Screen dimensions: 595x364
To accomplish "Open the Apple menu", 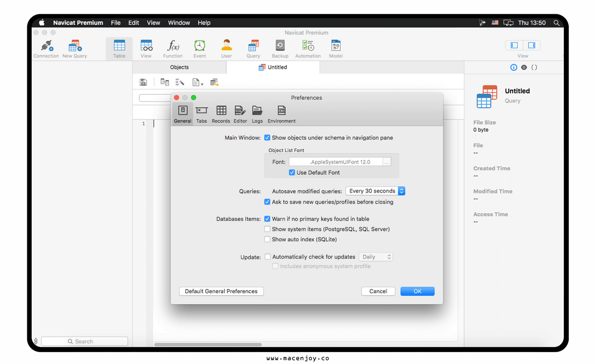I will click(42, 23).
